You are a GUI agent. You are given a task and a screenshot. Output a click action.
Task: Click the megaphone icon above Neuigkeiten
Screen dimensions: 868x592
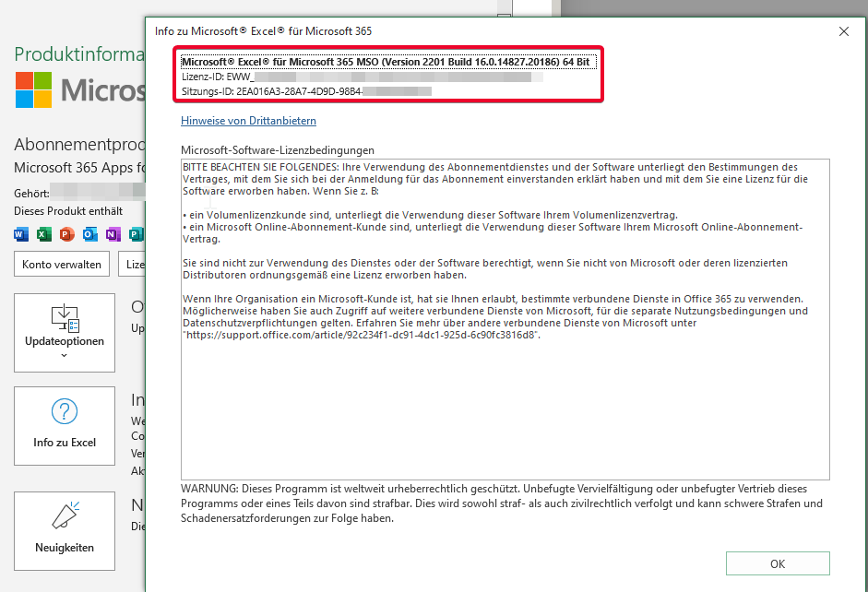click(x=65, y=515)
